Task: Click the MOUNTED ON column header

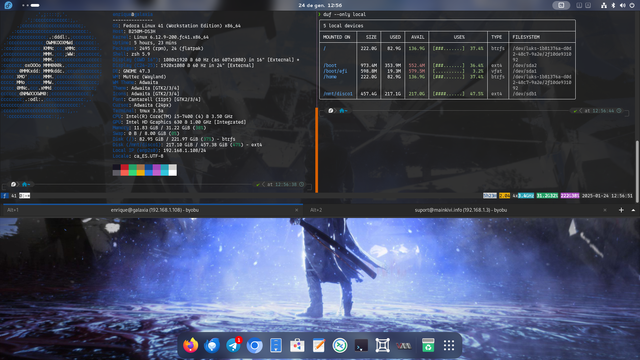Action: [x=337, y=37]
